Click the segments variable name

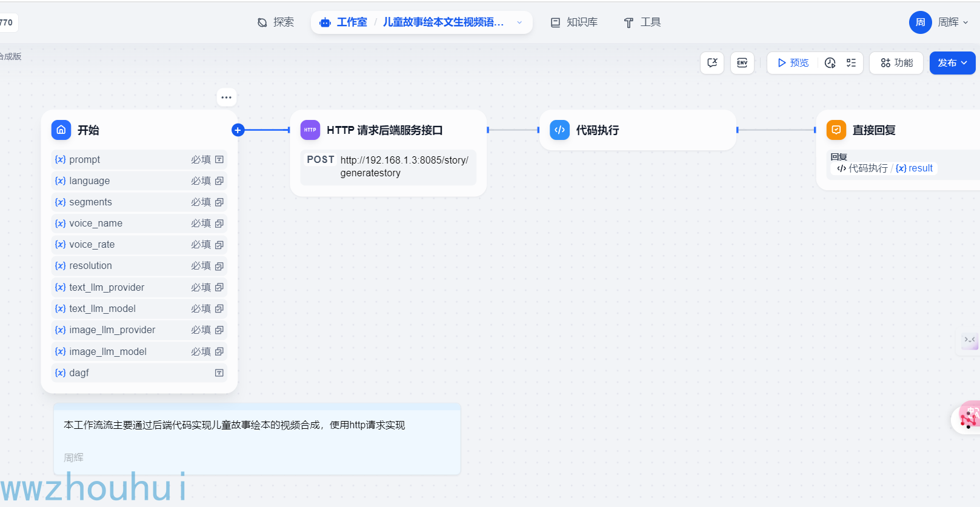click(90, 202)
